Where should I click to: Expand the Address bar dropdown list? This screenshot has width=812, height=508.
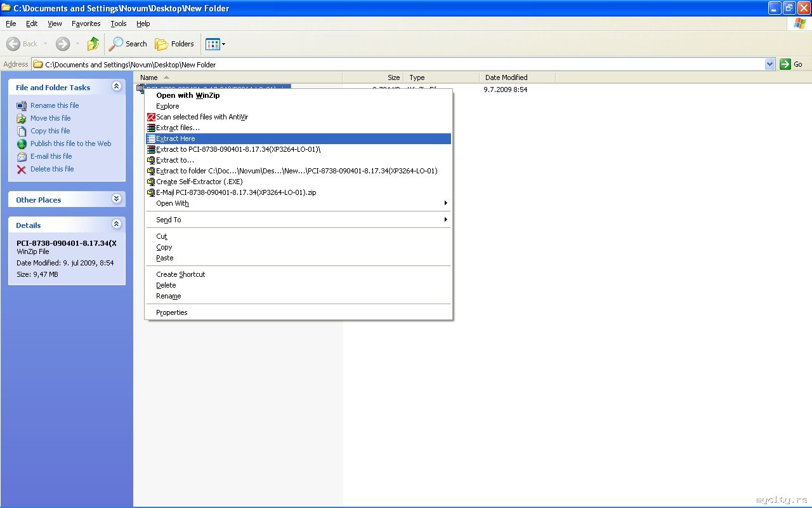point(770,64)
